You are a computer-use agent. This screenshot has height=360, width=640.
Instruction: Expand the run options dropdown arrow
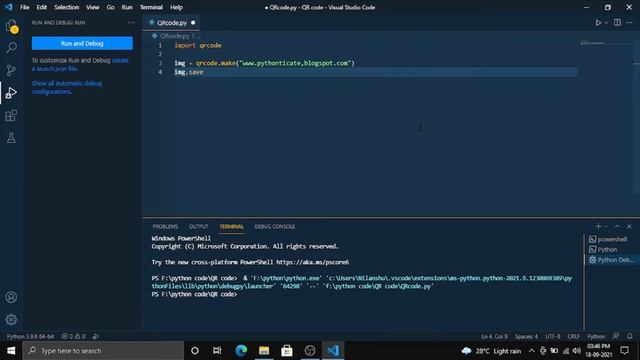tap(606, 23)
